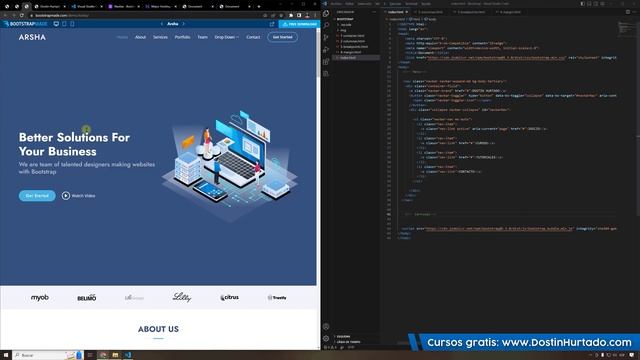
Task: Open the browser extensions puzzle icon
Action: click(x=291, y=16)
